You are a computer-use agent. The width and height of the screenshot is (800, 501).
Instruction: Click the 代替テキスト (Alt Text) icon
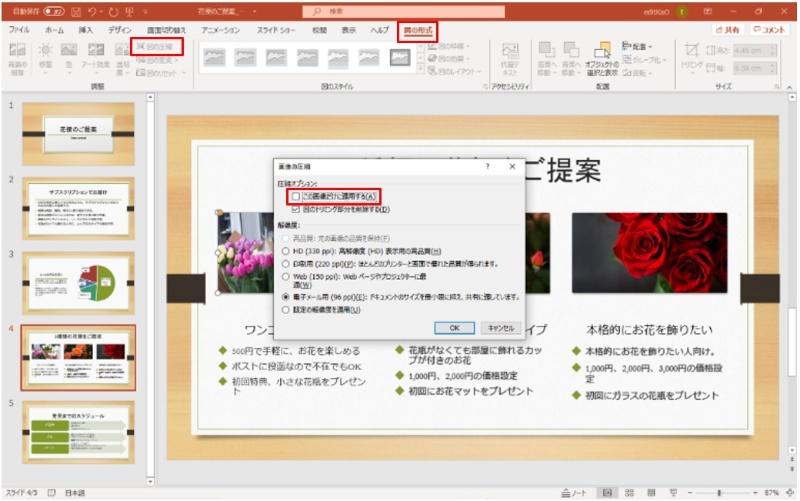tap(510, 51)
